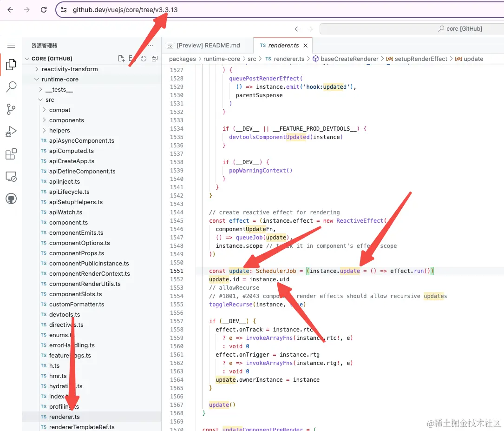Click the Collapse Folders icon in explorer
The height and width of the screenshot is (431, 504).
(155, 59)
